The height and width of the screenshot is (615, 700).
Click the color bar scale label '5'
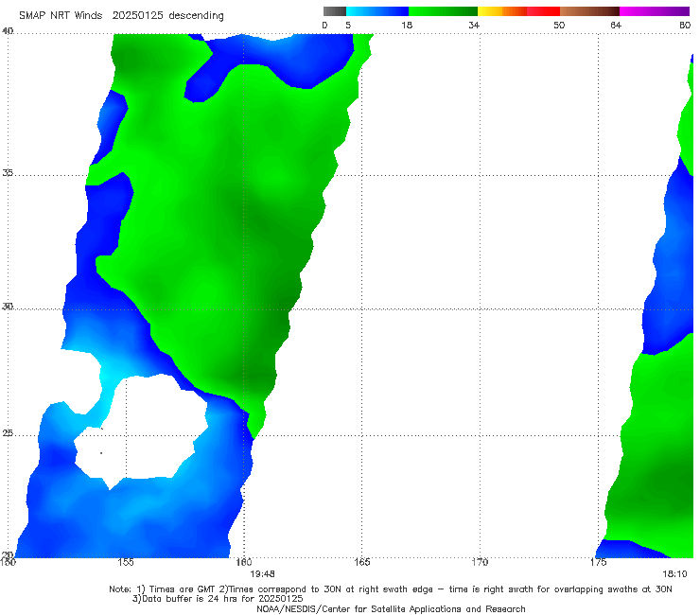coord(348,25)
